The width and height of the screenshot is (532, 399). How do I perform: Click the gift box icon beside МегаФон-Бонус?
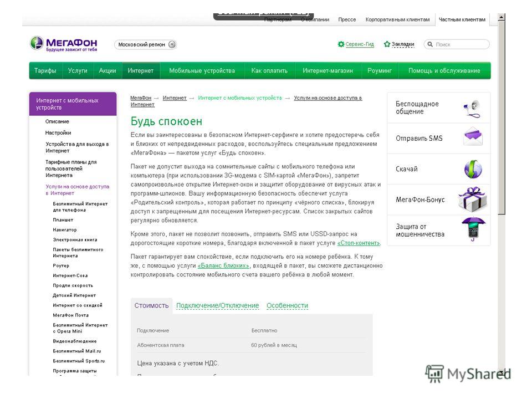473,199
